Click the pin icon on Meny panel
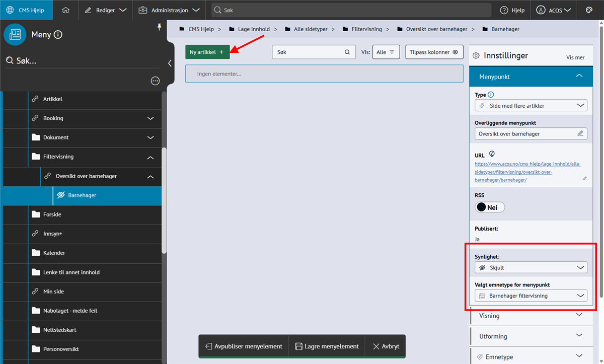 tap(160, 27)
